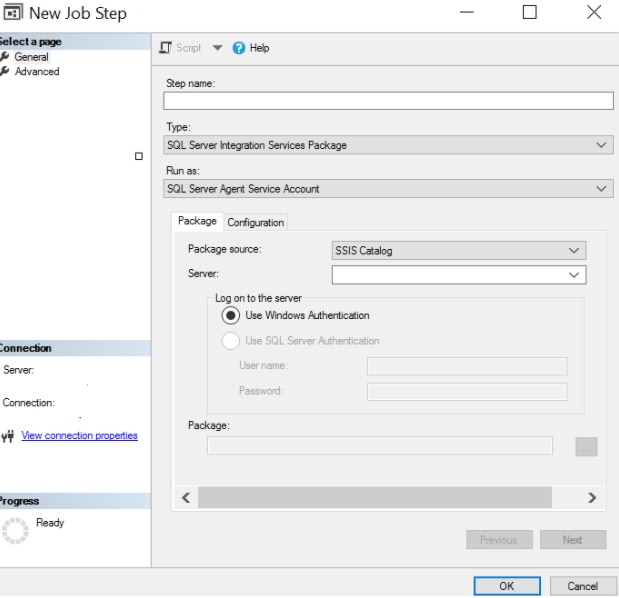The height and width of the screenshot is (598, 619).
Task: Switch to the Configuration tab
Action: [x=257, y=222]
